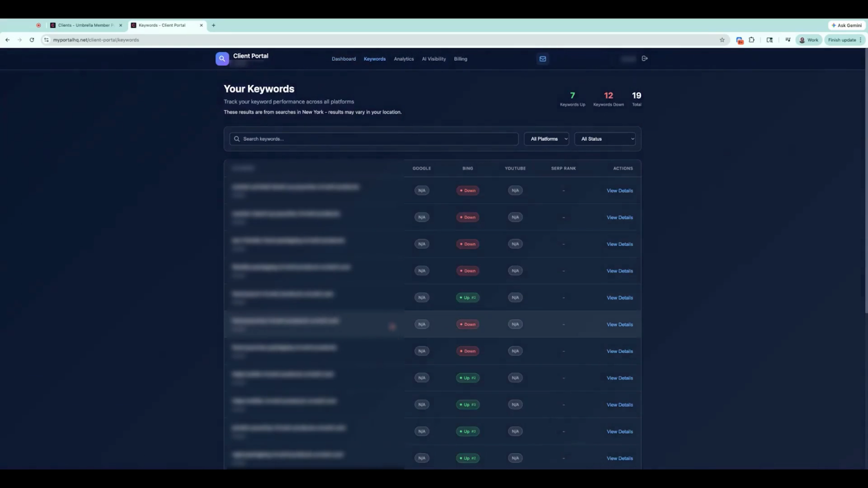Bookmark this page with star icon
Image resolution: width=868 pixels, height=488 pixels.
[x=722, y=40]
